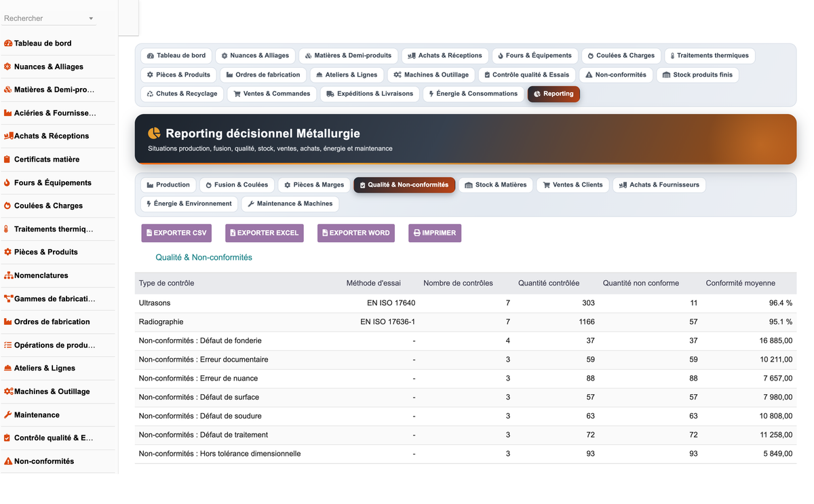Click the Exporter Word button
The width and height of the screenshot is (814, 504).
point(356,233)
